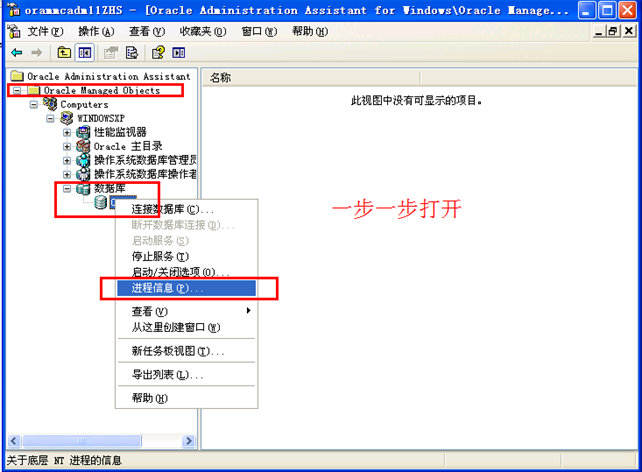Select 进程信息(P)... in context menu
Viewport: 642px width, 472px height.
click(186, 288)
